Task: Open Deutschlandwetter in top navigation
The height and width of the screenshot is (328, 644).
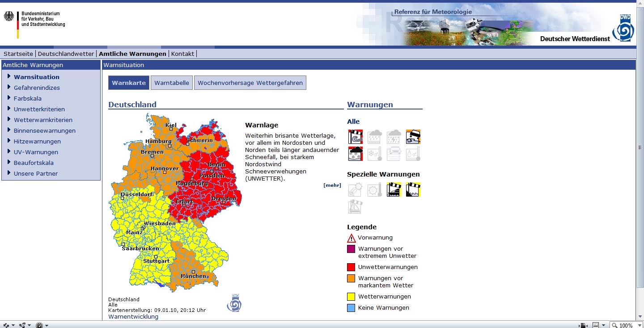Action: (66, 54)
